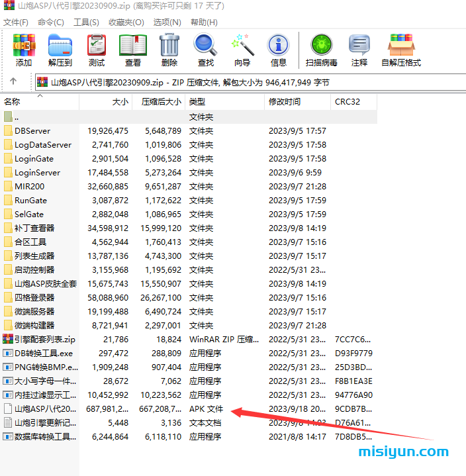
Task: Click the 添加 (Add) toolbar icon
Action: [24, 45]
